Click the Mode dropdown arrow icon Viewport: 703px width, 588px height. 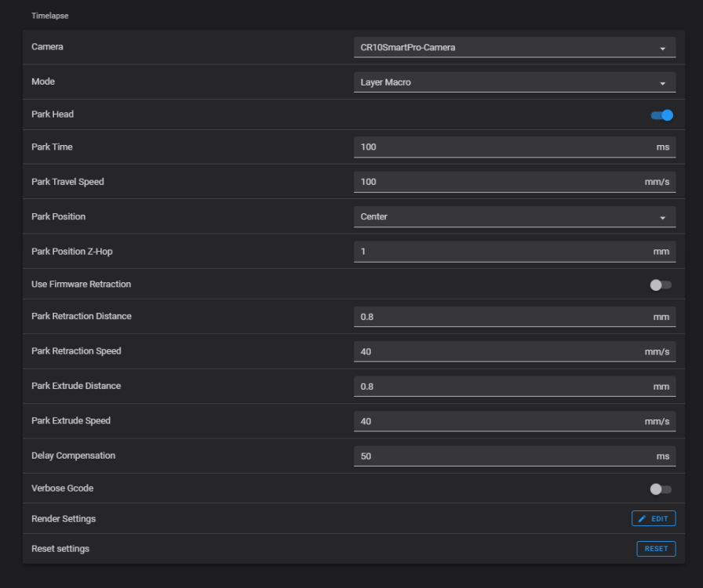tap(662, 83)
